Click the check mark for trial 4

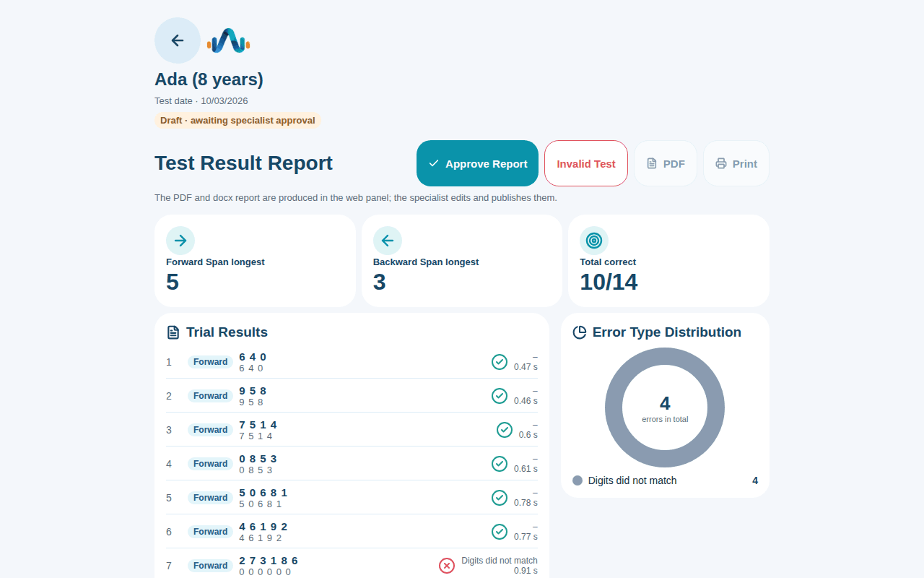pos(500,464)
